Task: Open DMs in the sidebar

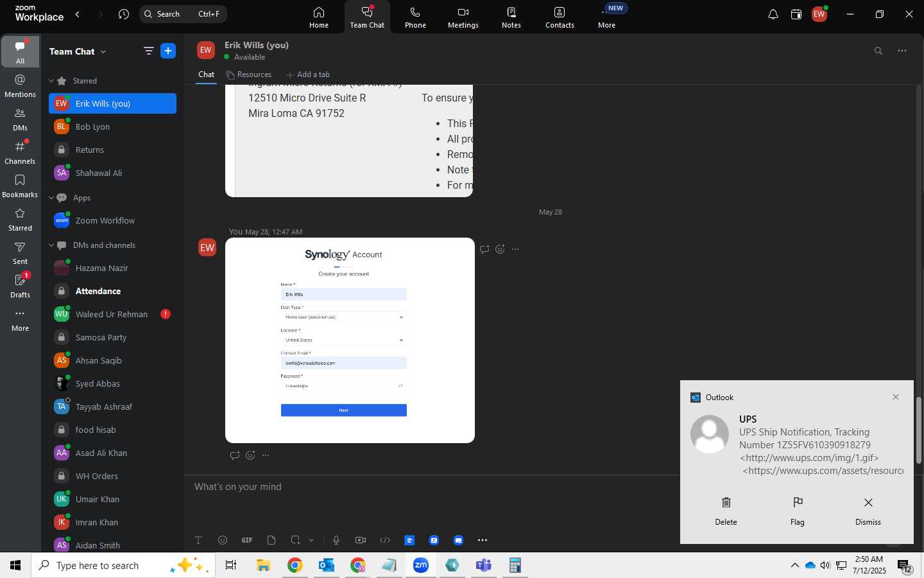Action: [x=21, y=119]
